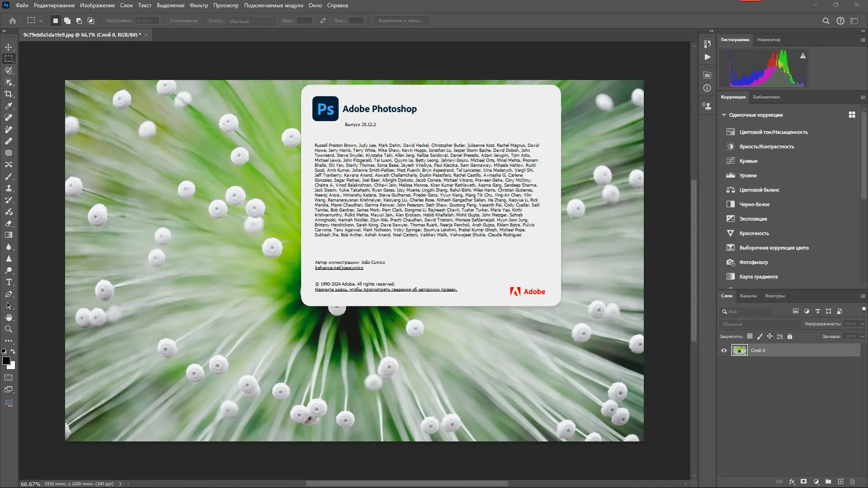Switch to the Каналы tab

pyautogui.click(x=748, y=296)
